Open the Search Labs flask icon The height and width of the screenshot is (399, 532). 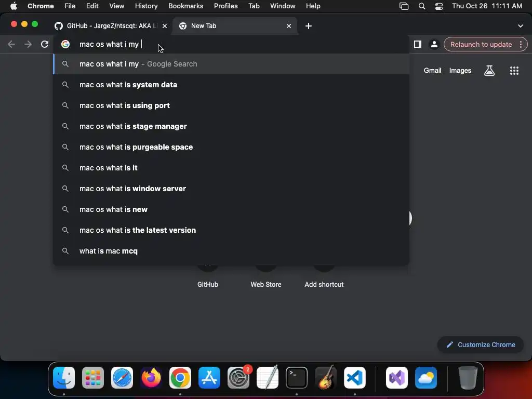[489, 71]
